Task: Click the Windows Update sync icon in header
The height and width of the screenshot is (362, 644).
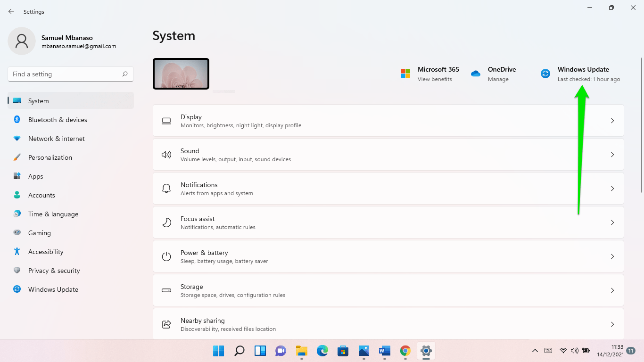Action: (x=545, y=74)
